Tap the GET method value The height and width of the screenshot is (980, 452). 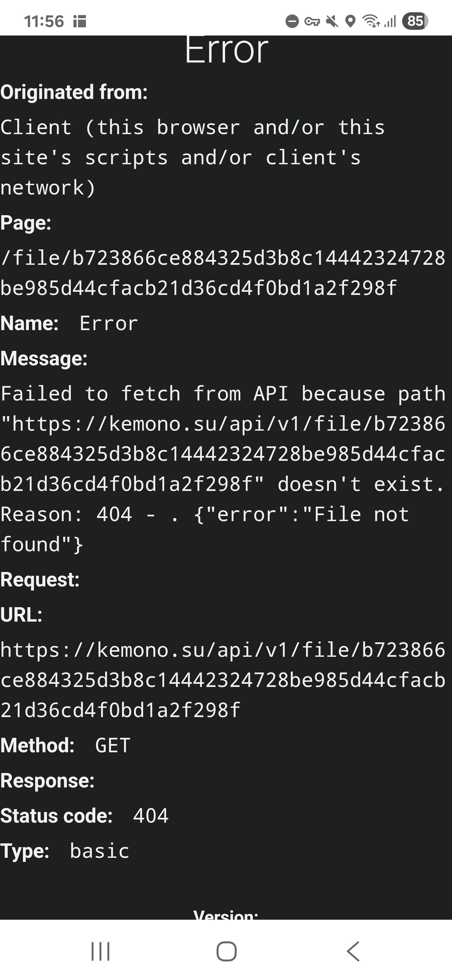112,745
